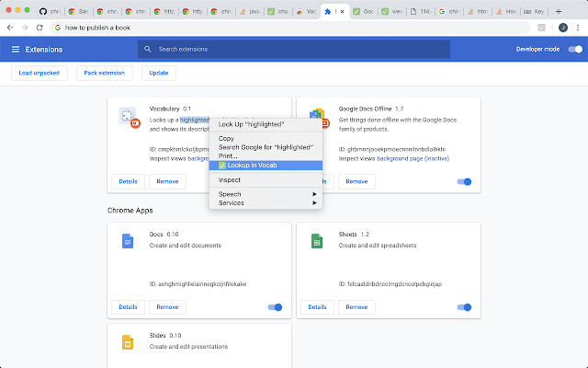Click the Chrome Apps section heading

coord(130,211)
